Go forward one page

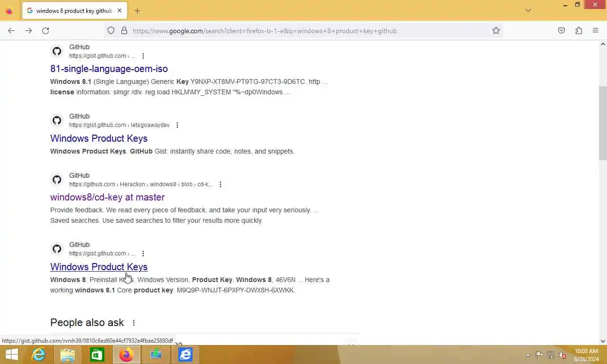click(28, 31)
